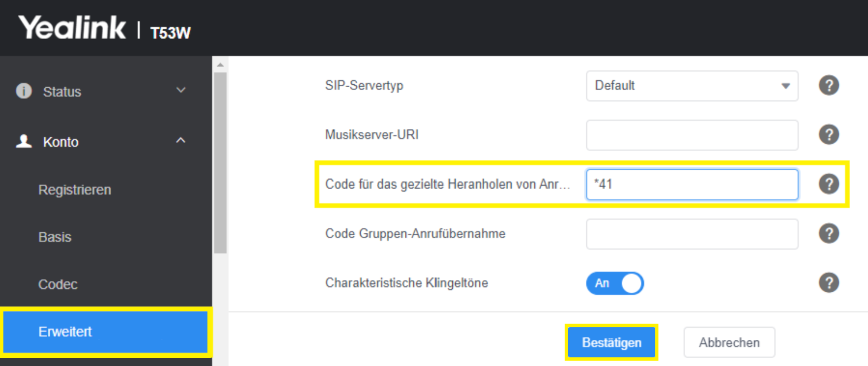868x366 pixels.
Task: Click the sidebar scrollbar up arrow
Action: [220, 65]
